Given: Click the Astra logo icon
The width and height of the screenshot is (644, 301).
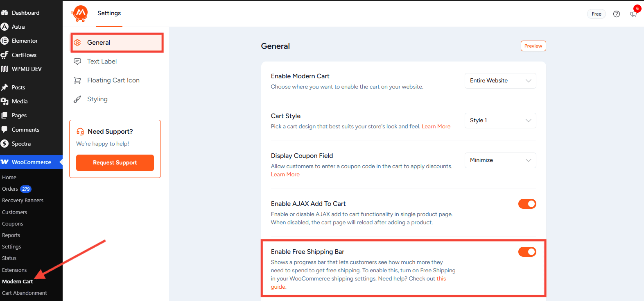Looking at the screenshot, I should tap(5, 27).
